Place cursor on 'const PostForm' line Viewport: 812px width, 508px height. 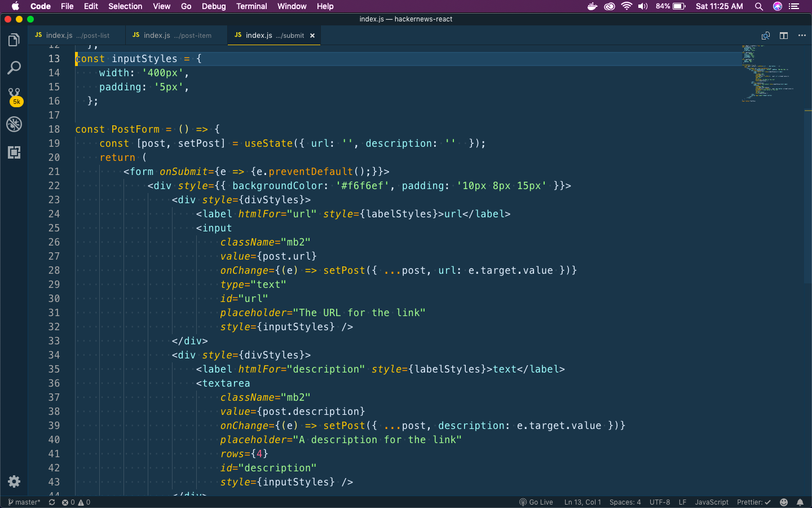(x=148, y=129)
